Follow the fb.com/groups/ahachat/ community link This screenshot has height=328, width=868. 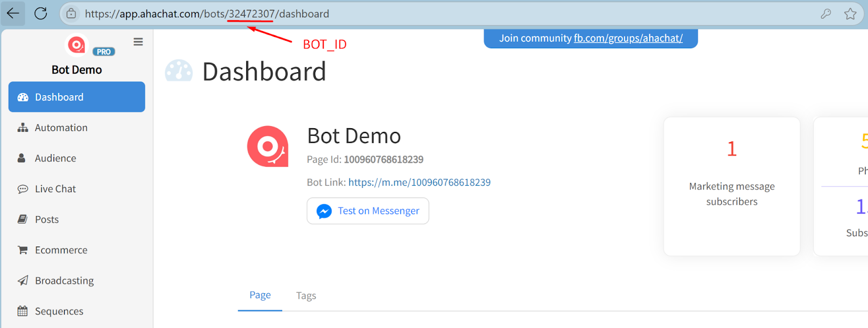(628, 38)
